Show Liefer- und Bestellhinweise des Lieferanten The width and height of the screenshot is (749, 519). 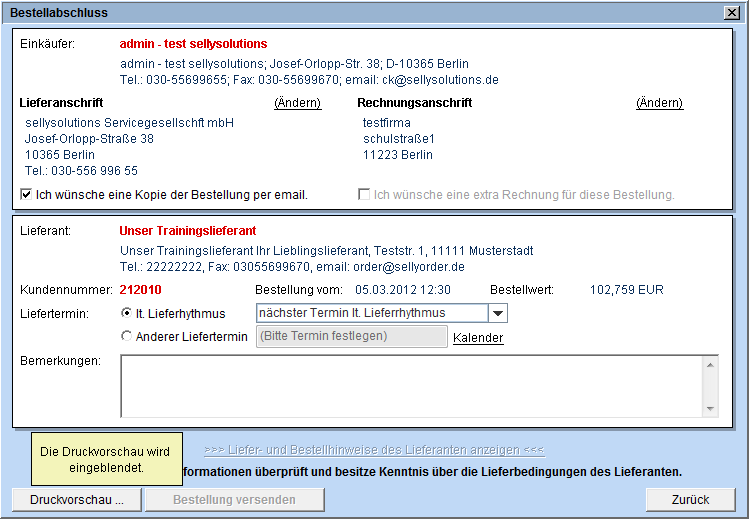[373, 450]
